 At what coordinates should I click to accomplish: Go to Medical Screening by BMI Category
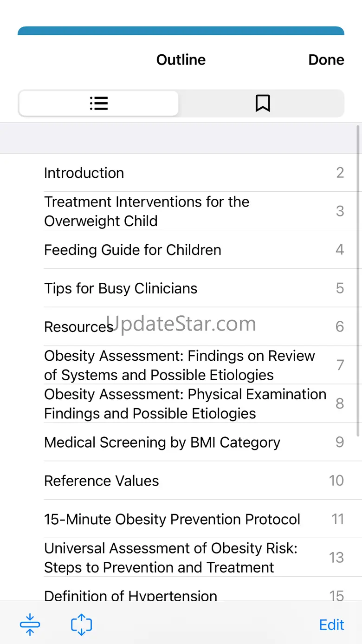162,442
